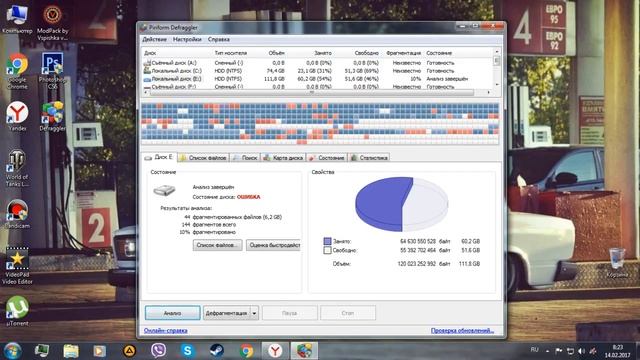This screenshot has height=360, width=640.
Task: Sort by the Тип носителя column header
Action: tap(231, 53)
